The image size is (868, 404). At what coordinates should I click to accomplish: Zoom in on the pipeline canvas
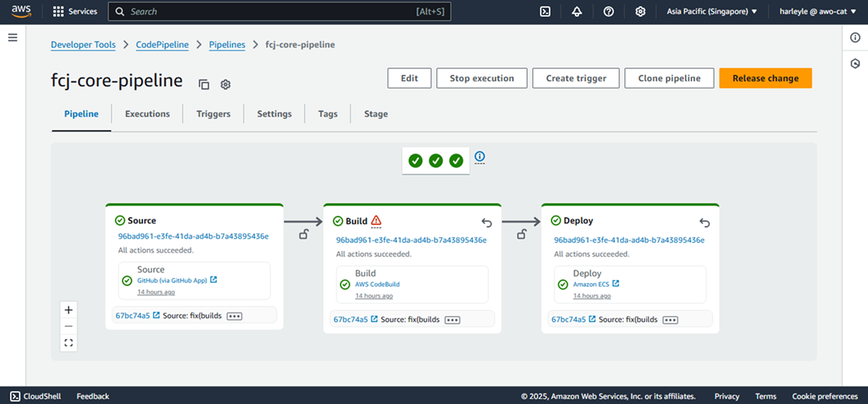click(69, 310)
